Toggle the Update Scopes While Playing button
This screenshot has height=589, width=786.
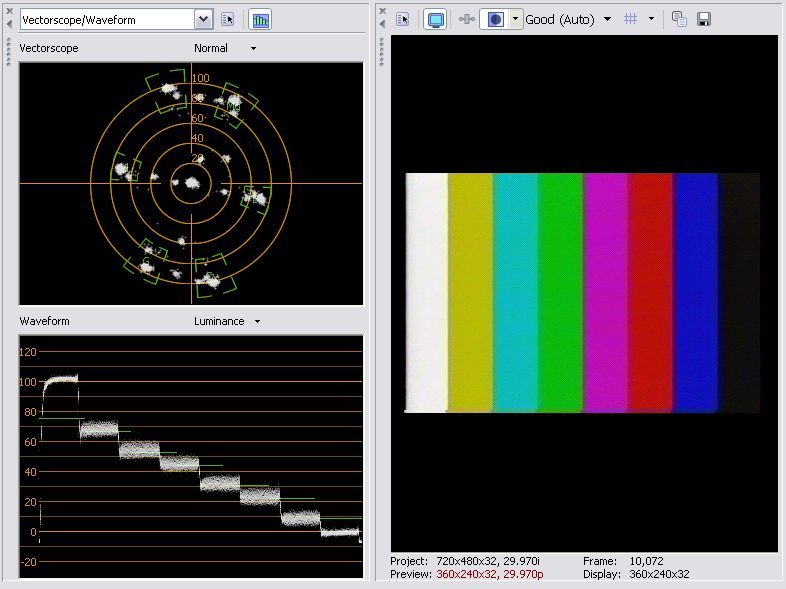click(x=261, y=19)
